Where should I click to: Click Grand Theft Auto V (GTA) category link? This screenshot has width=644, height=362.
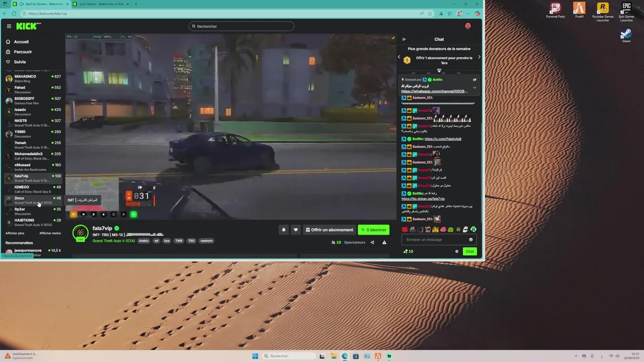point(114,241)
